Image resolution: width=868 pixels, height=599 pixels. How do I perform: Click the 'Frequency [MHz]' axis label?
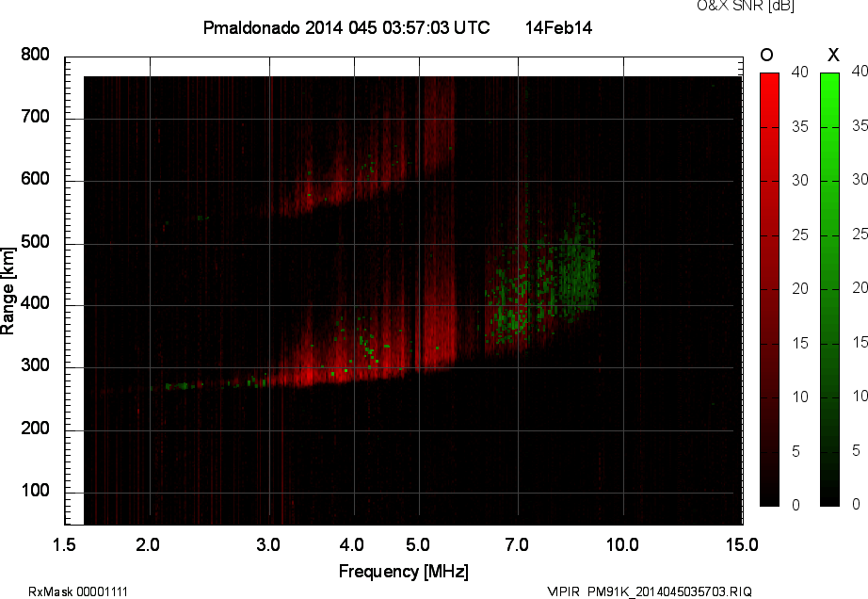coord(404,572)
